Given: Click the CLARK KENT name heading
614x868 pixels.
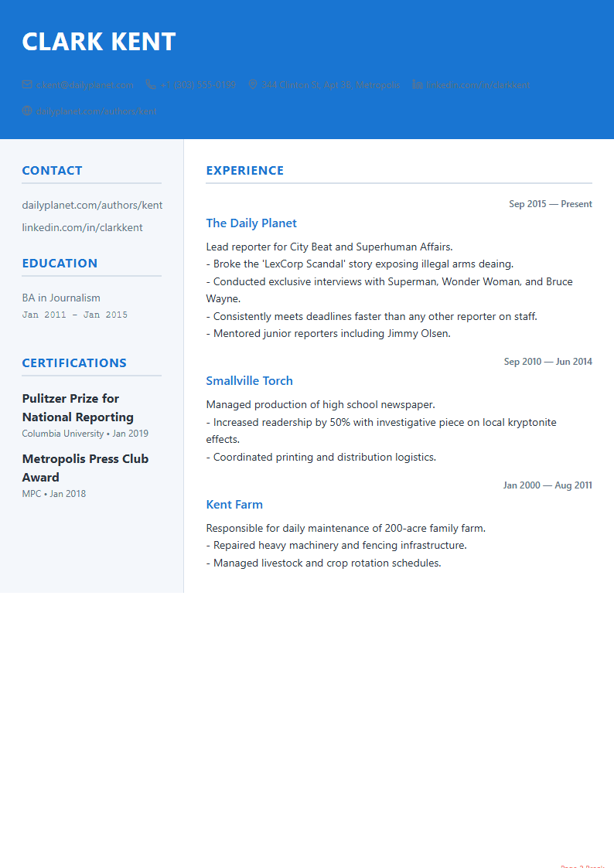Looking at the screenshot, I should [x=99, y=42].
